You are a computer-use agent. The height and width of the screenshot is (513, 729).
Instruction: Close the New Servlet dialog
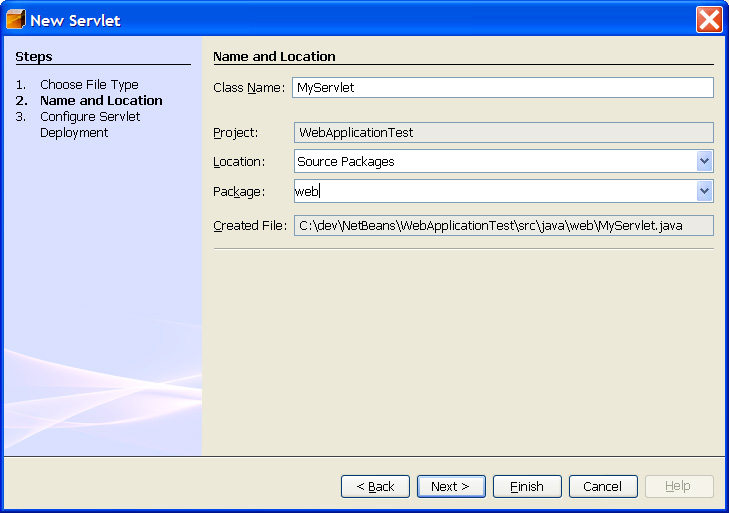click(708, 19)
